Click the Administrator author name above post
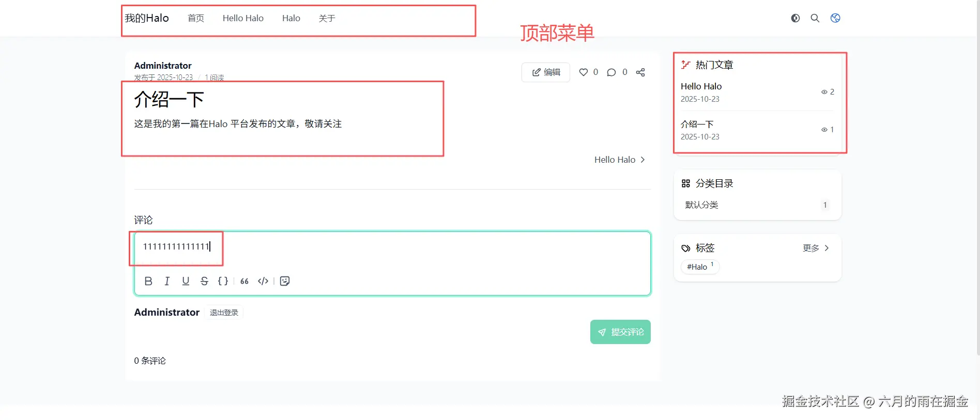The image size is (980, 420). click(163, 66)
